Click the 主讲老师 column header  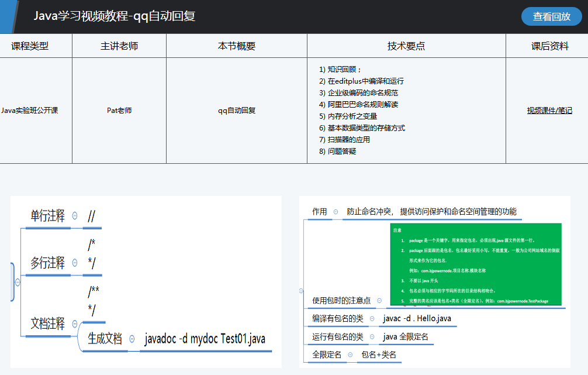click(119, 46)
